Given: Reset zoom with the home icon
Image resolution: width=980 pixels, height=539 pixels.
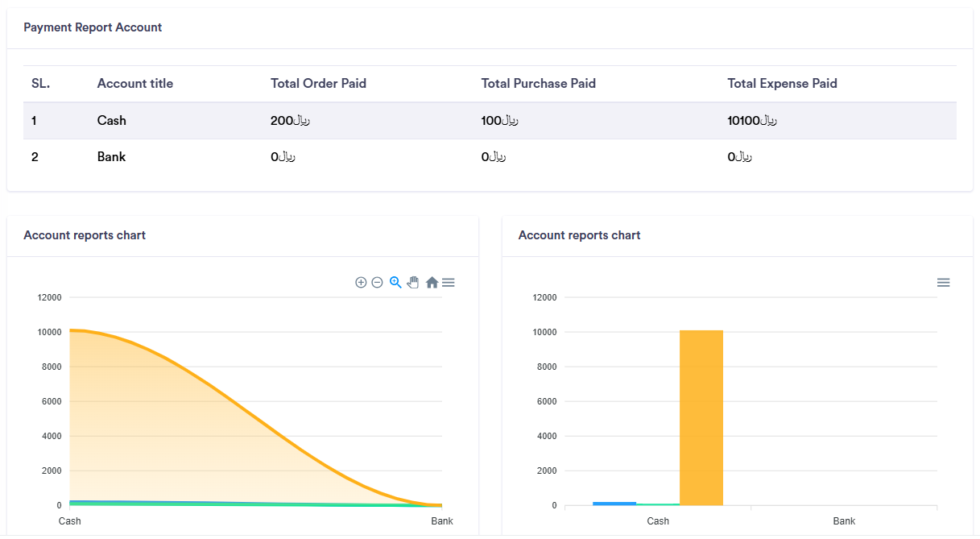Looking at the screenshot, I should (432, 283).
